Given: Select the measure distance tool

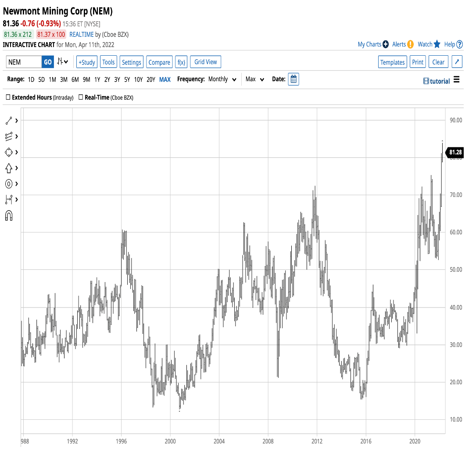Looking at the screenshot, I should 9,200.
